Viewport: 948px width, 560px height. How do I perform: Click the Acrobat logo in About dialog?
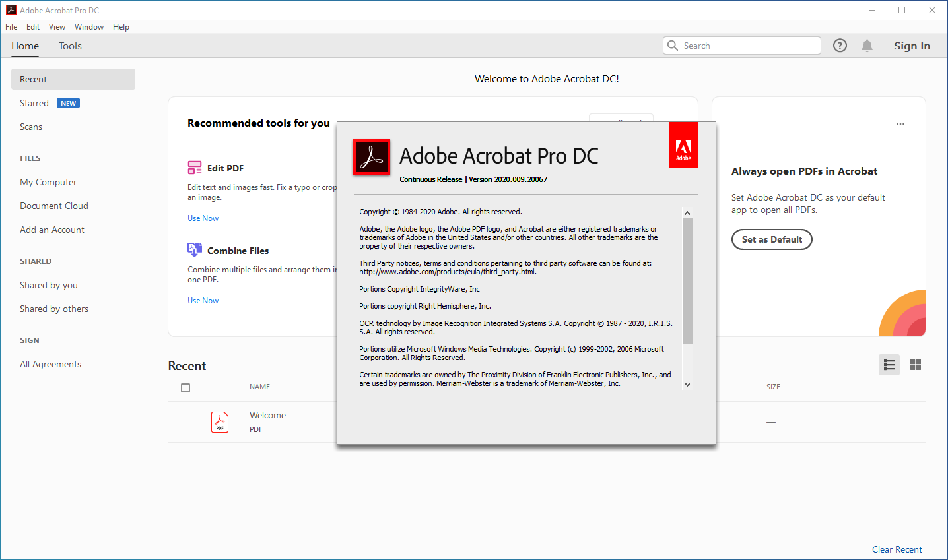(372, 158)
